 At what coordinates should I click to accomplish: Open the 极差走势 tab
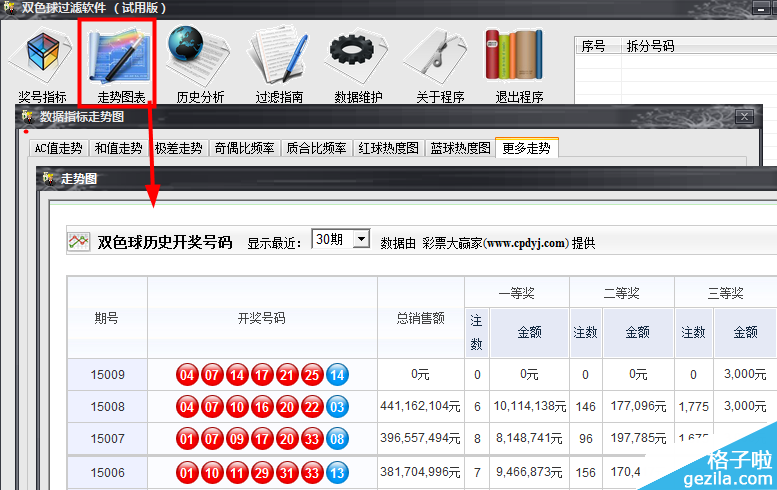click(x=180, y=148)
